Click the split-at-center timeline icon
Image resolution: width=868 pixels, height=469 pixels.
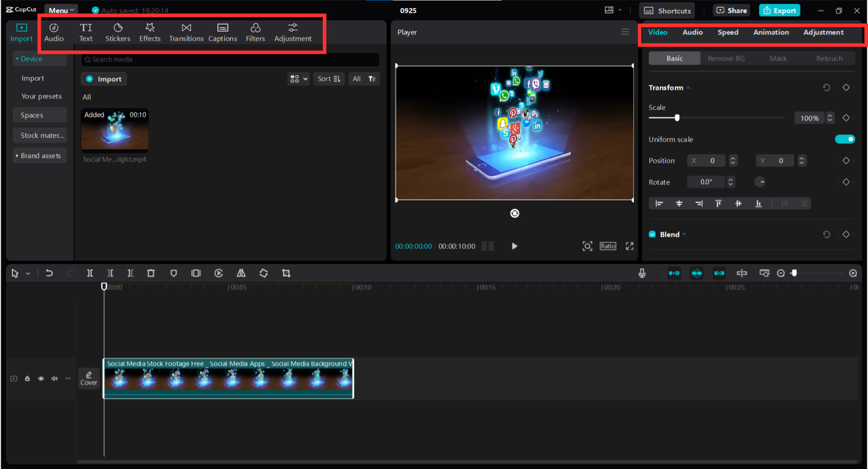[742, 273]
